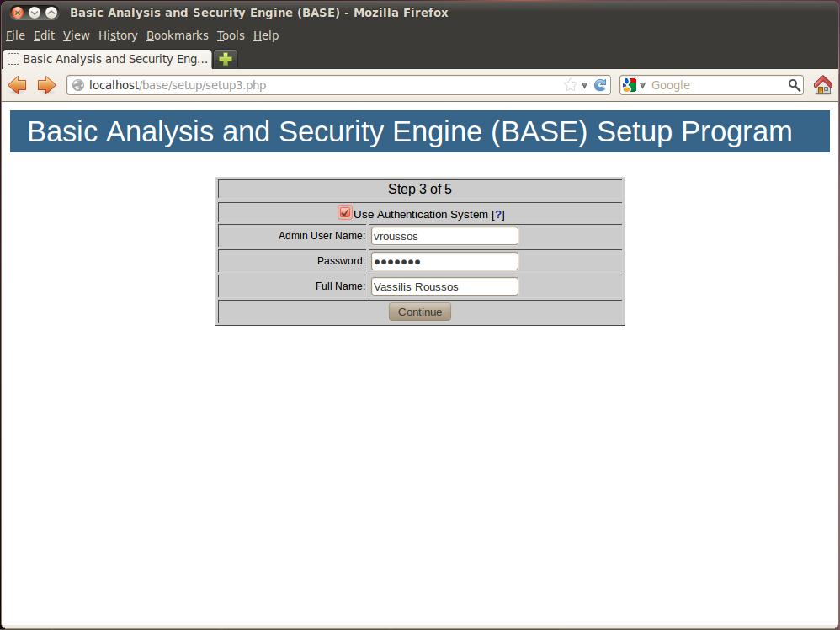Click the 'Step 3 of 5' heading
840x630 pixels.
tap(420, 190)
